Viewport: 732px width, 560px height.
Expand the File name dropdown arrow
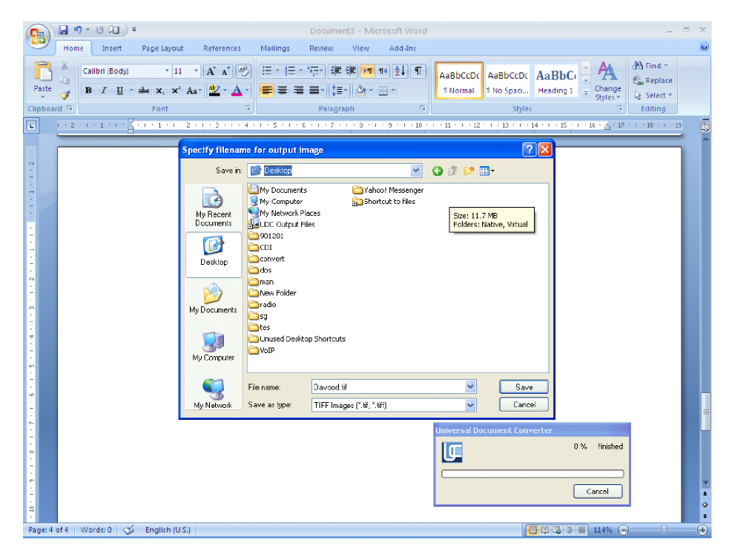[x=470, y=386]
